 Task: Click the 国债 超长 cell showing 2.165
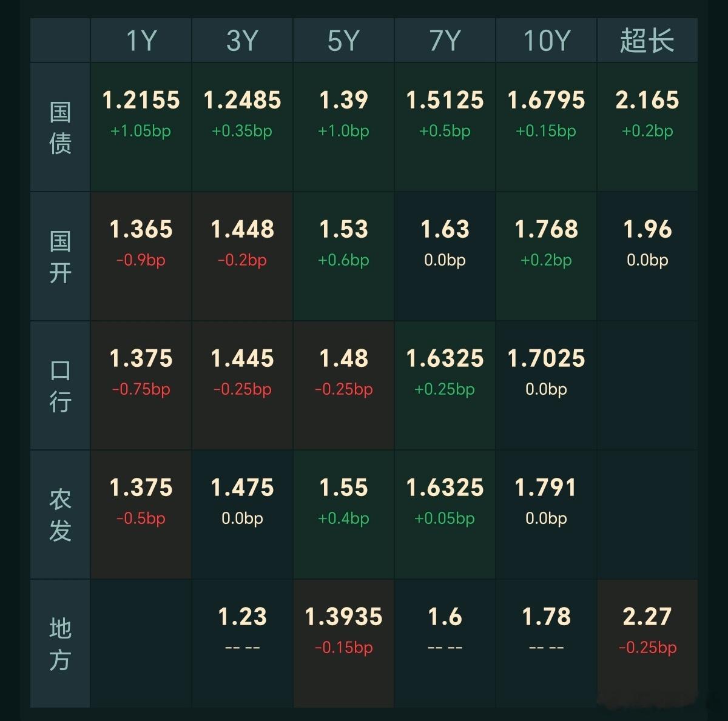click(x=647, y=127)
